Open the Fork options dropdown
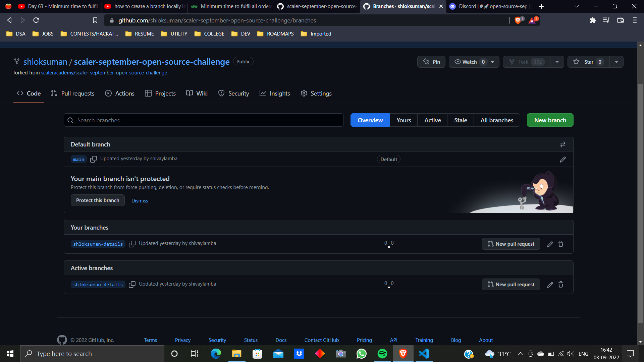 tap(557, 62)
